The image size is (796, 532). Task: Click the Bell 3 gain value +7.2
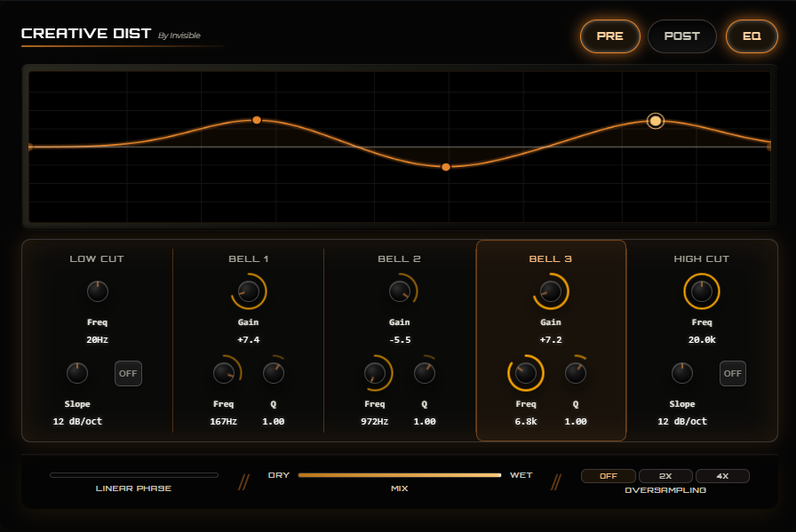coord(551,339)
